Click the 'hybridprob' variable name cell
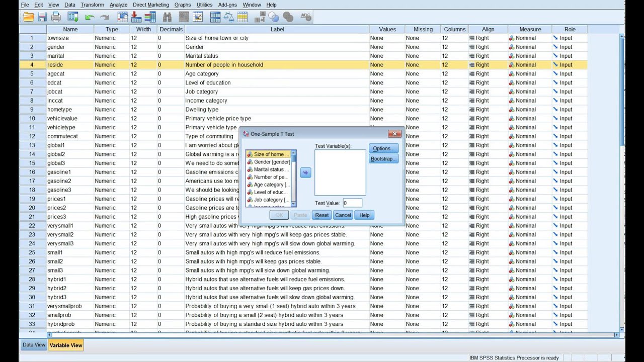This screenshot has height=362, width=644. click(x=70, y=324)
